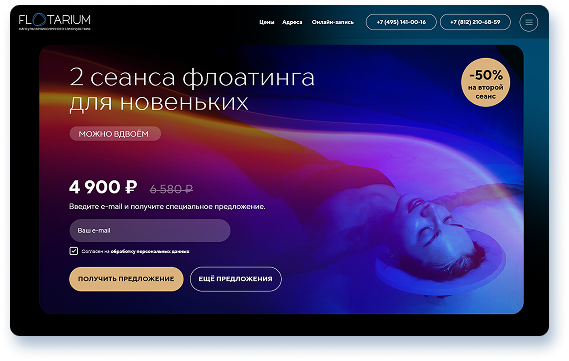The width and height of the screenshot is (569, 361).
Task: Click the +7 (812) phone button
Action: coord(475,22)
